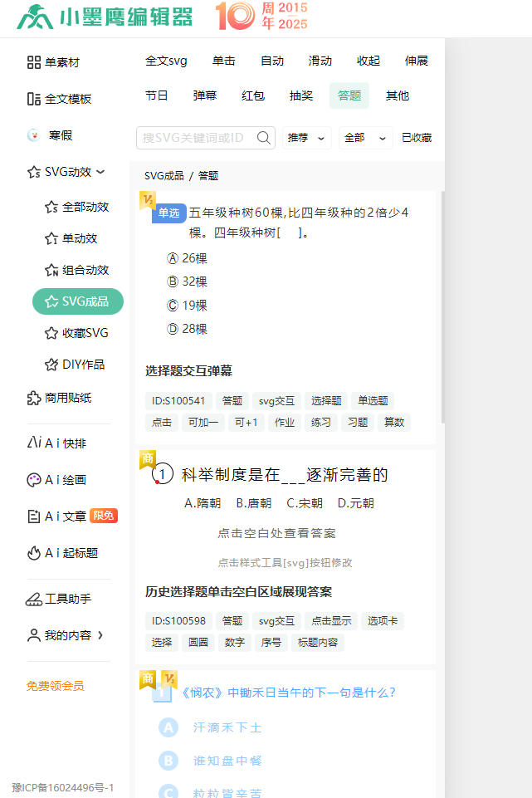Screen dimensions: 532x798
Task: Click the 我的内容 user icon
Action: (33, 635)
